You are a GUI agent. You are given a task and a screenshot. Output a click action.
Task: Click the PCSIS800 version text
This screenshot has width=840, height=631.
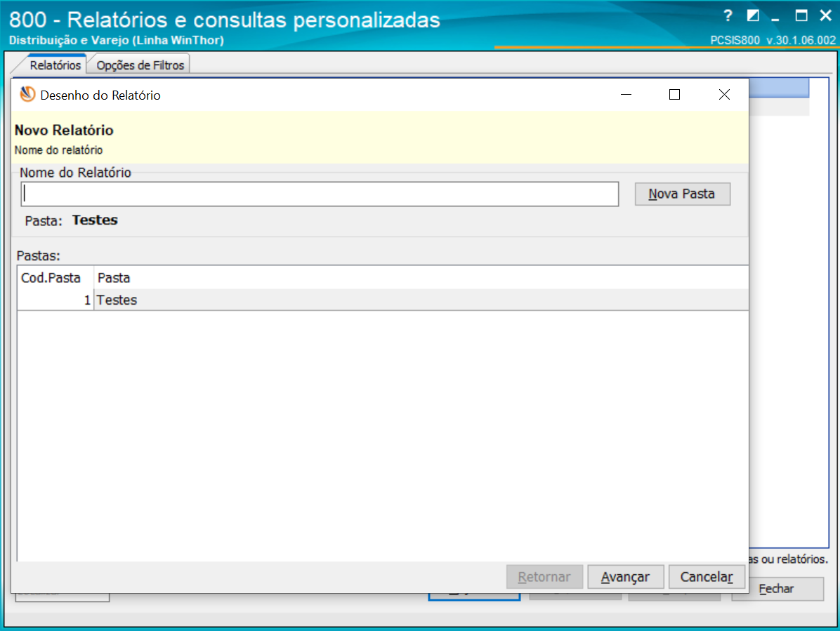pos(773,40)
